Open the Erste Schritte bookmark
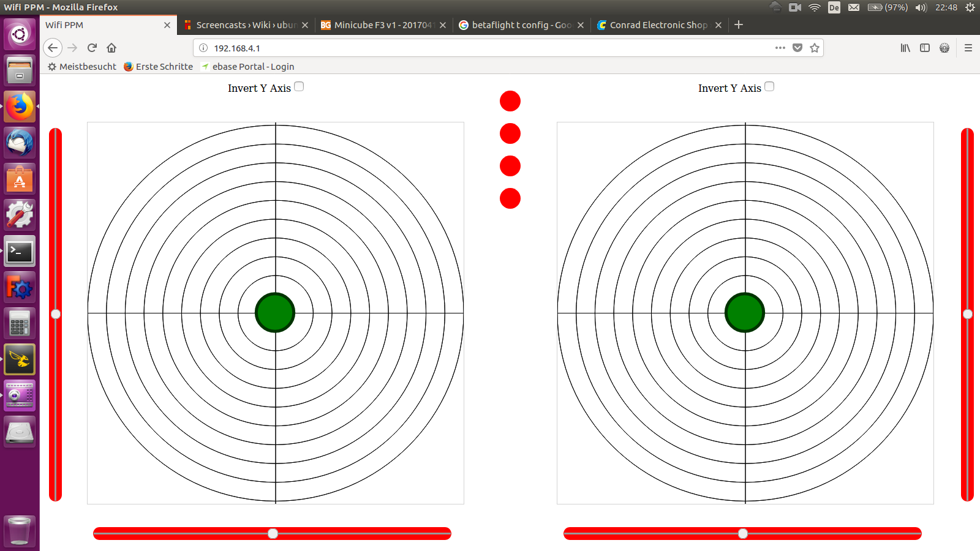This screenshot has height=551, width=980. coord(158,67)
